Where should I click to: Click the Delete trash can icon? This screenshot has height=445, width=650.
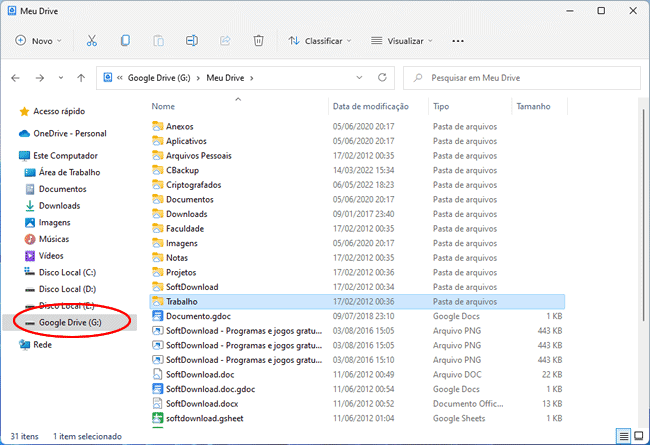coord(258,41)
